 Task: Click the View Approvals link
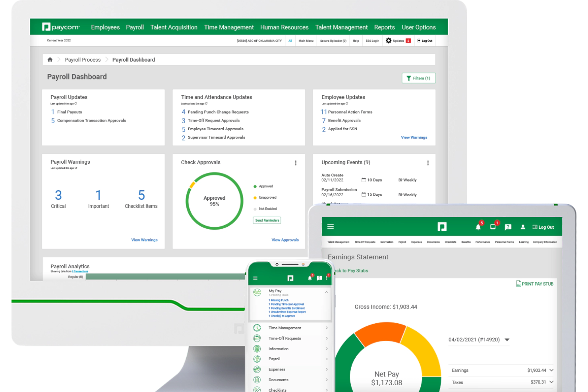pyautogui.click(x=285, y=240)
